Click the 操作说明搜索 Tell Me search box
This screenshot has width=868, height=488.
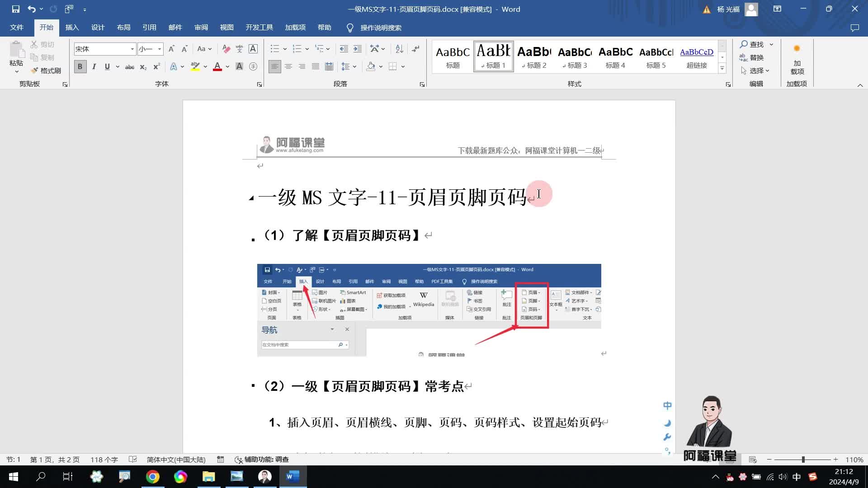click(x=381, y=28)
